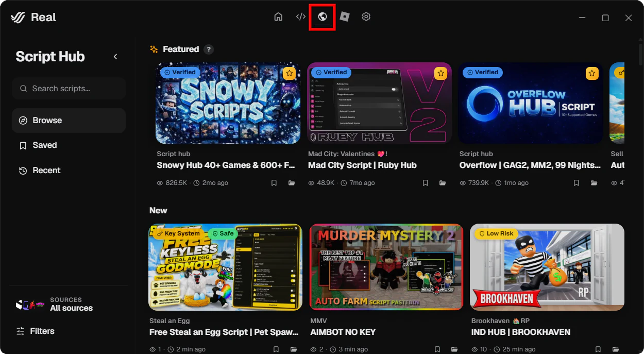
Task: Open folder icon for Steal an Egg script
Action: (x=294, y=349)
